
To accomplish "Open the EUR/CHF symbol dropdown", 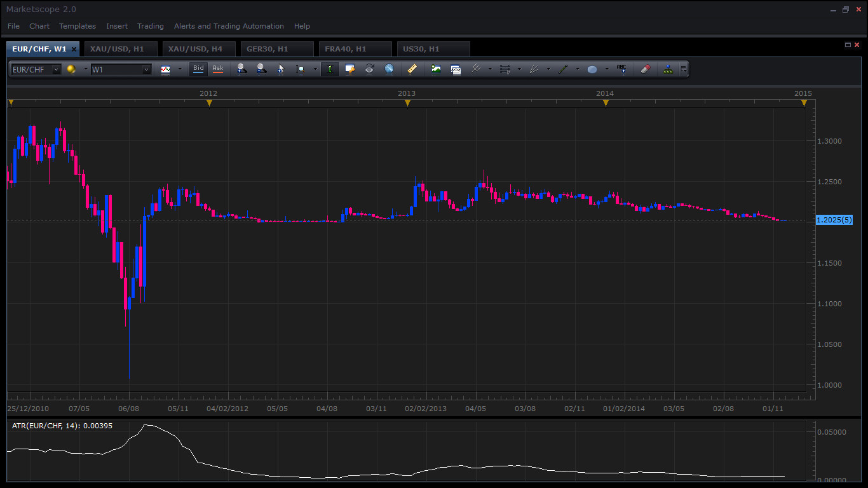I will point(56,69).
